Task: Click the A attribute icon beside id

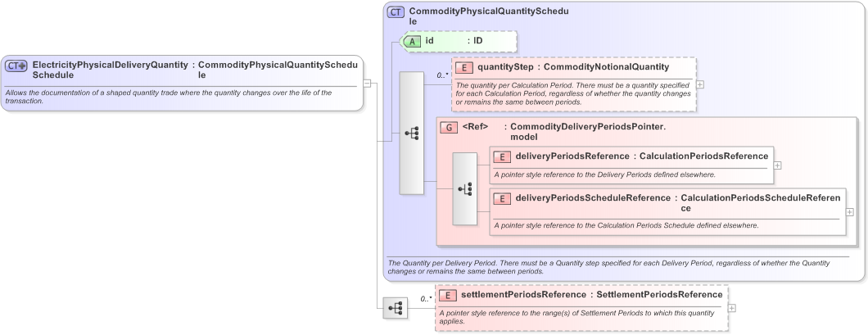Action: pyautogui.click(x=412, y=41)
